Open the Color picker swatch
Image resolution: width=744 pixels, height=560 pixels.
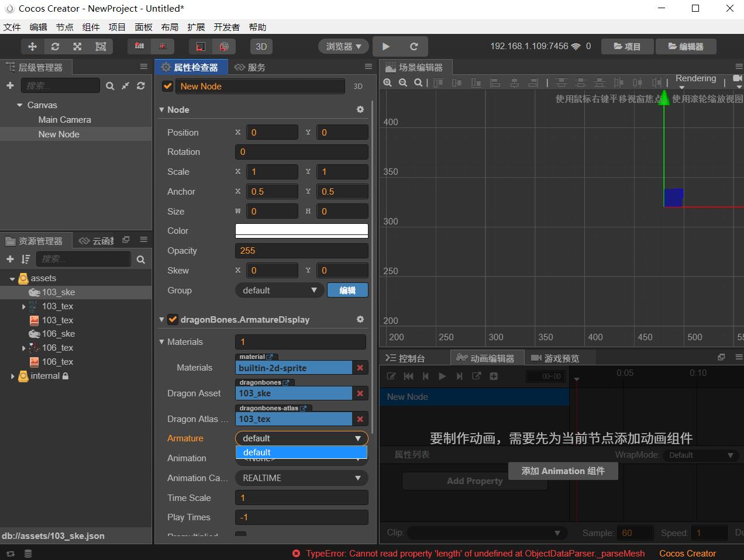click(301, 231)
